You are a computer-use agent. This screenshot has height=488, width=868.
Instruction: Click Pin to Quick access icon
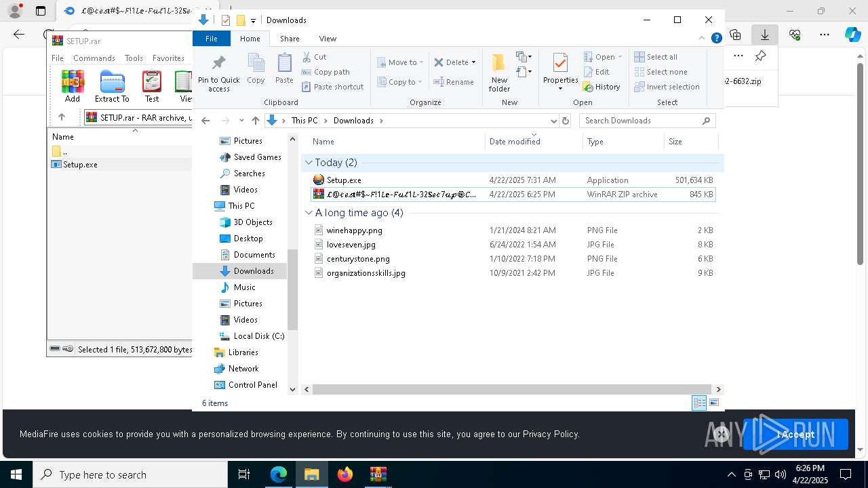click(218, 63)
